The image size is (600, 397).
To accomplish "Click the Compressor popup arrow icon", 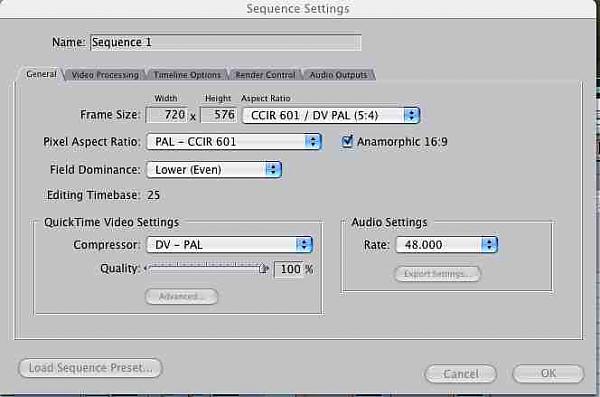I will pyautogui.click(x=304, y=245).
